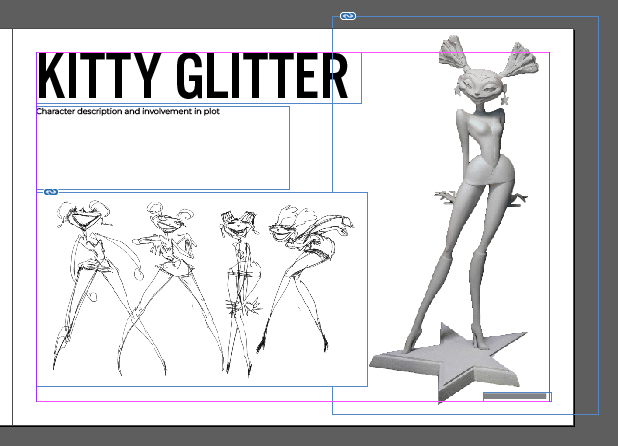
Task: Select the KITTY GLITTER title text
Action: 193,76
